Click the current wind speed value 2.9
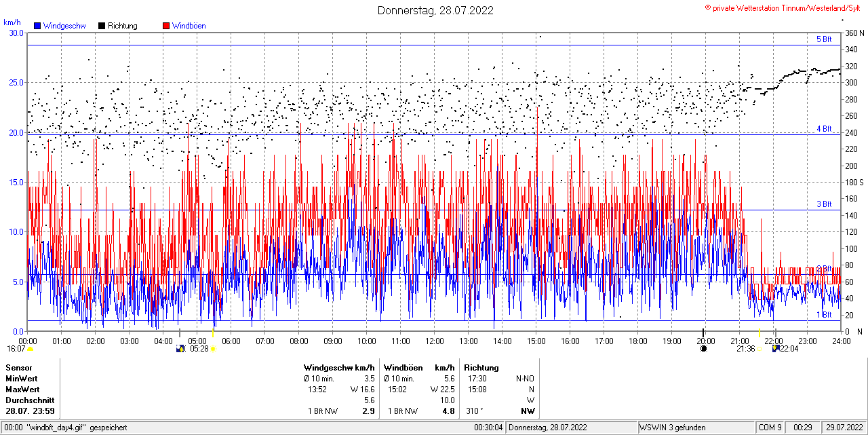This screenshot has width=868, height=435. 368,411
